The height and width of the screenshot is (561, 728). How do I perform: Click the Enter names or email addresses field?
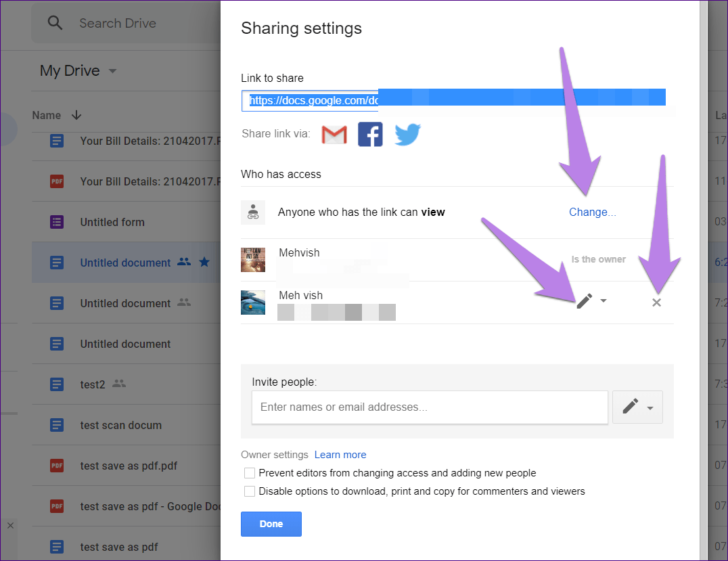click(430, 407)
